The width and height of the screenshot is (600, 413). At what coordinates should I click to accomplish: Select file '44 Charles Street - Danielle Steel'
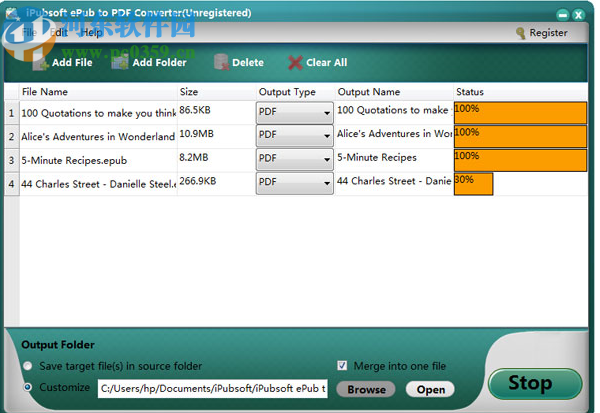(99, 184)
